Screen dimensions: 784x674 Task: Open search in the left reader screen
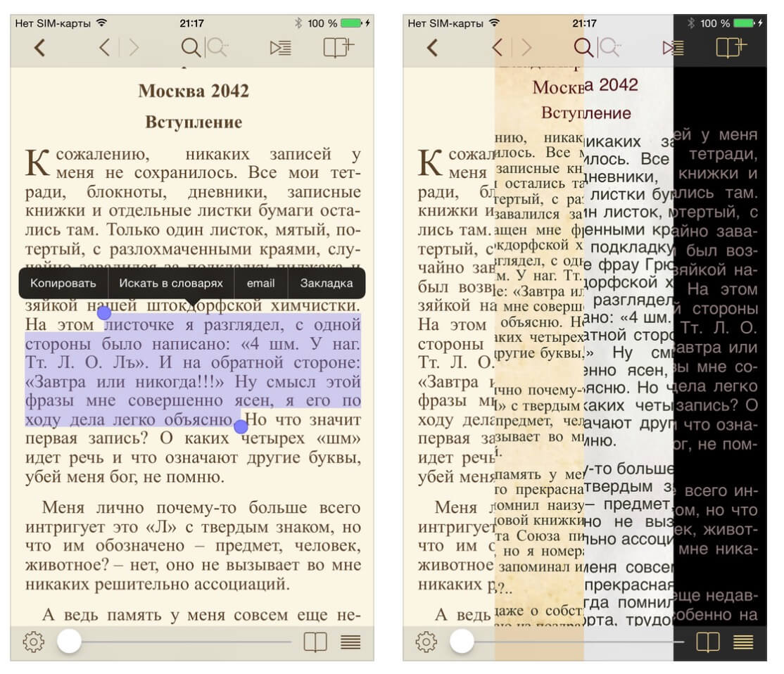tap(190, 48)
